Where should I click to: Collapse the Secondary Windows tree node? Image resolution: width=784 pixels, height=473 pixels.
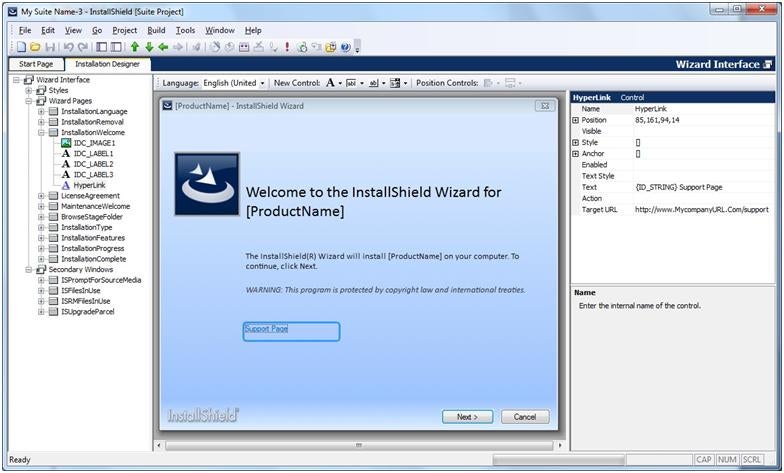pos(28,270)
